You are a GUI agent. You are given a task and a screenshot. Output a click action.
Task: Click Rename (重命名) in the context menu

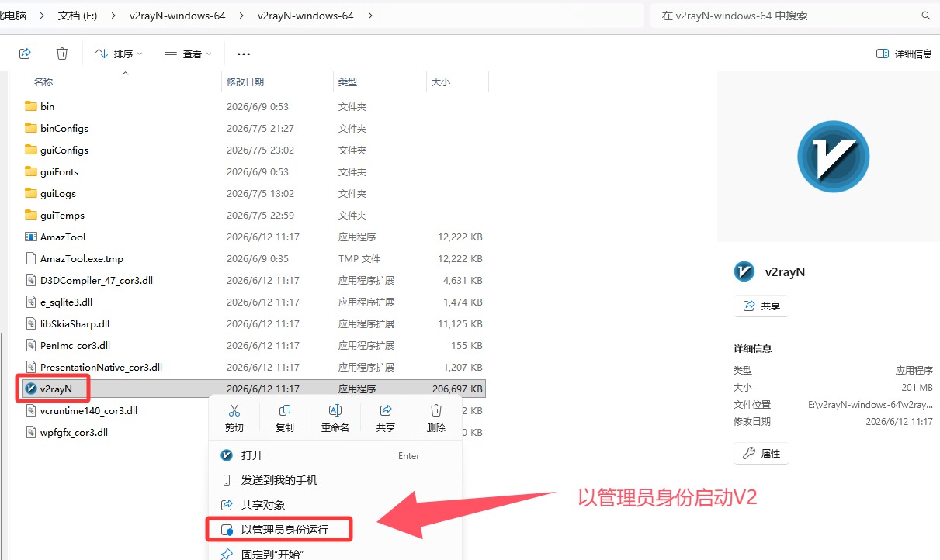coord(335,418)
